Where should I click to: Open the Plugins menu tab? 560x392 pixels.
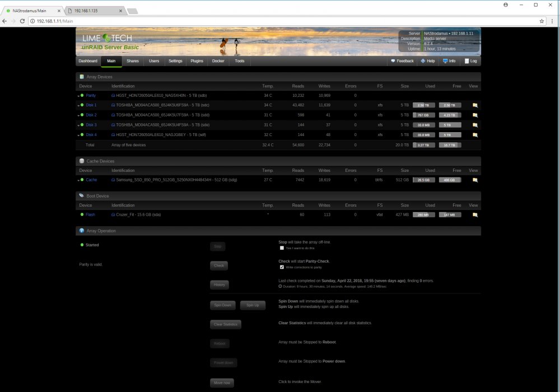pyautogui.click(x=197, y=61)
